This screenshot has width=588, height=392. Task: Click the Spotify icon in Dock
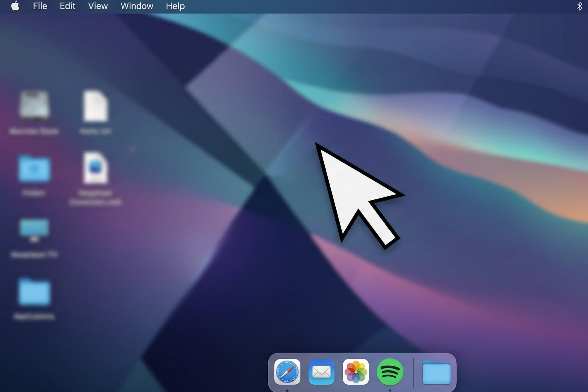click(x=390, y=372)
